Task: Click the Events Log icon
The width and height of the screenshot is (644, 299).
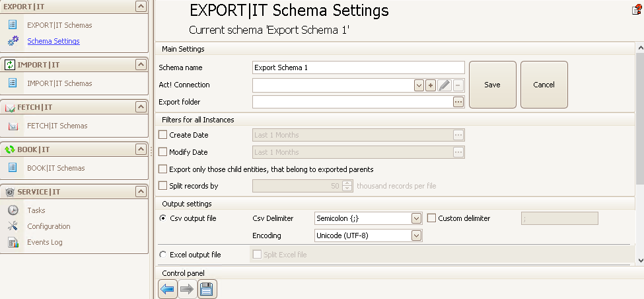Action: (x=13, y=242)
